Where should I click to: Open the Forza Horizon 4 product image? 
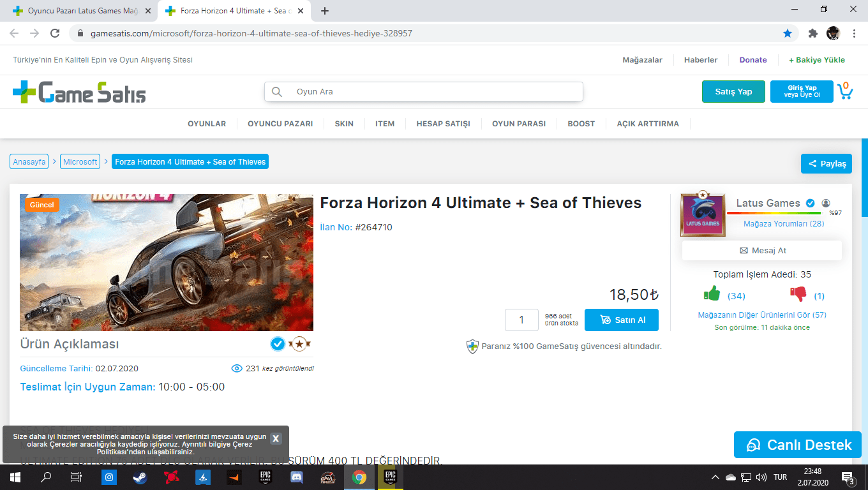(167, 262)
